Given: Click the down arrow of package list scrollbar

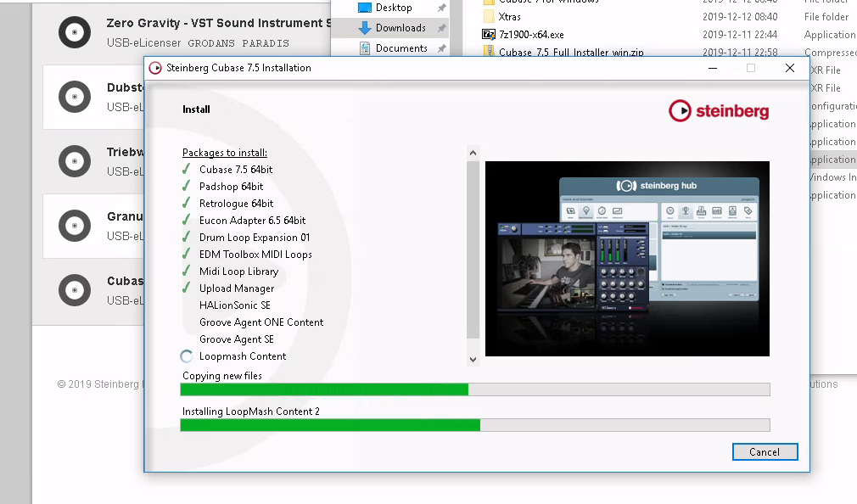Looking at the screenshot, I should [x=473, y=359].
